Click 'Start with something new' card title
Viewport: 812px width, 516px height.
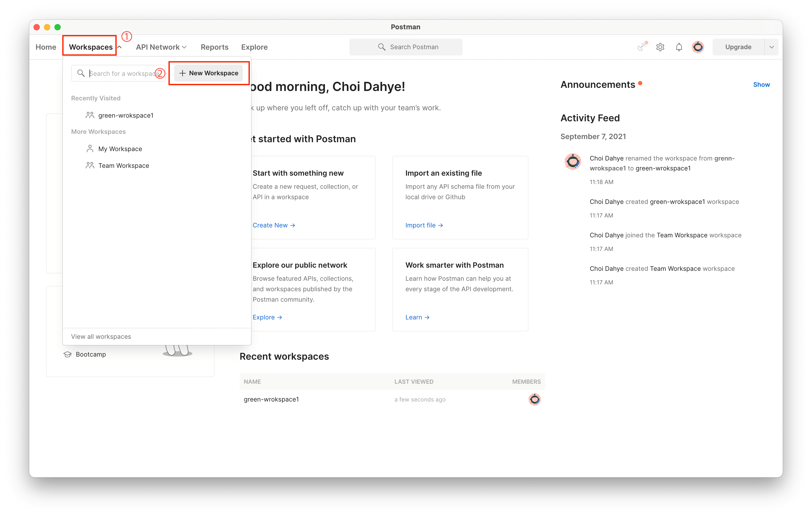pyautogui.click(x=298, y=173)
